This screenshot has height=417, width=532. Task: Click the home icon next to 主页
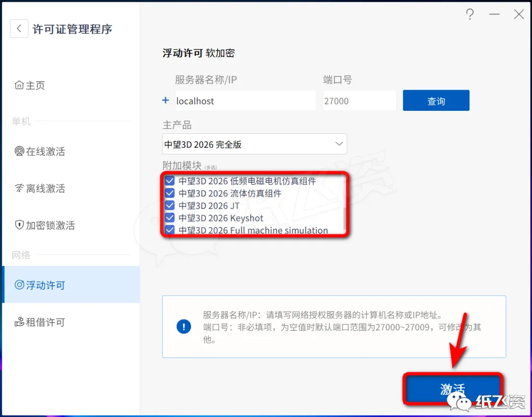point(19,85)
